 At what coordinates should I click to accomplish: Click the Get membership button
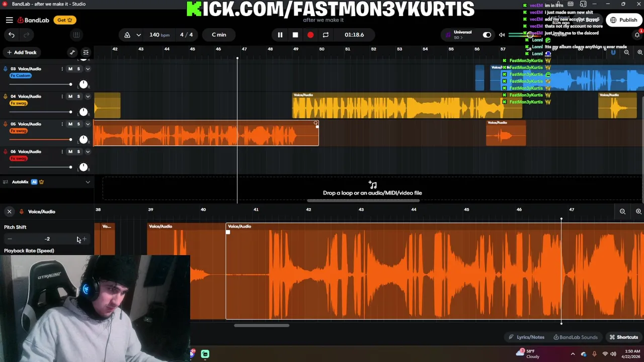[x=65, y=20]
